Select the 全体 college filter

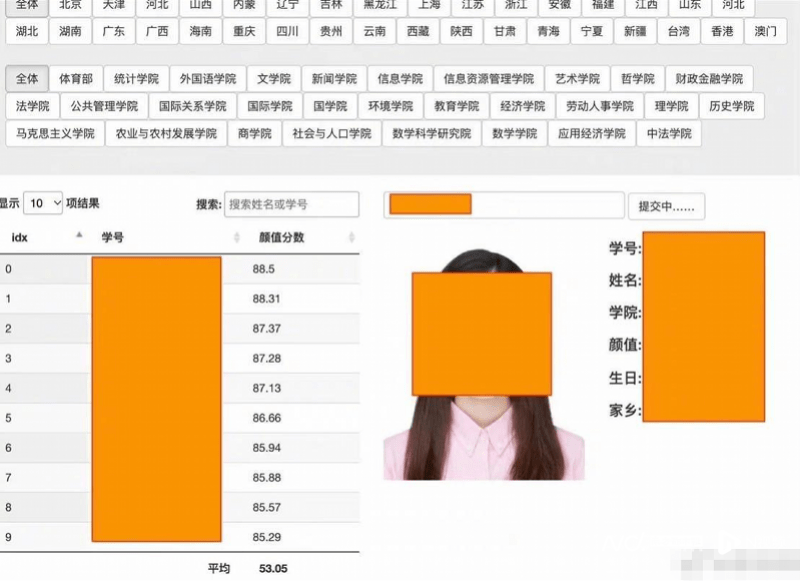[27, 79]
